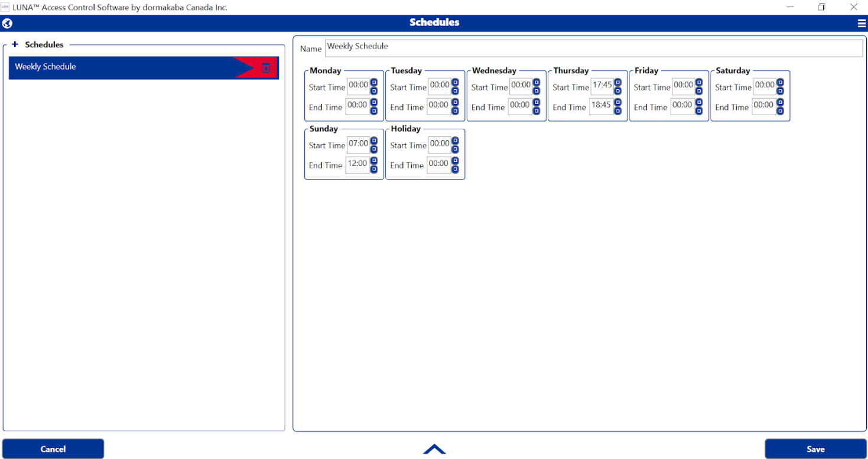Click the plus icon to add a schedule
The width and height of the screenshot is (868, 459).
tap(15, 44)
